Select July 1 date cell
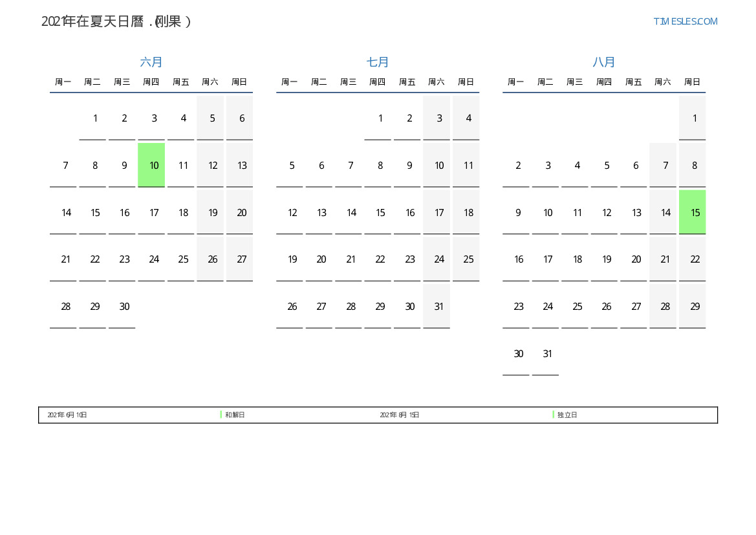The height and width of the screenshot is (535, 756). point(380,118)
